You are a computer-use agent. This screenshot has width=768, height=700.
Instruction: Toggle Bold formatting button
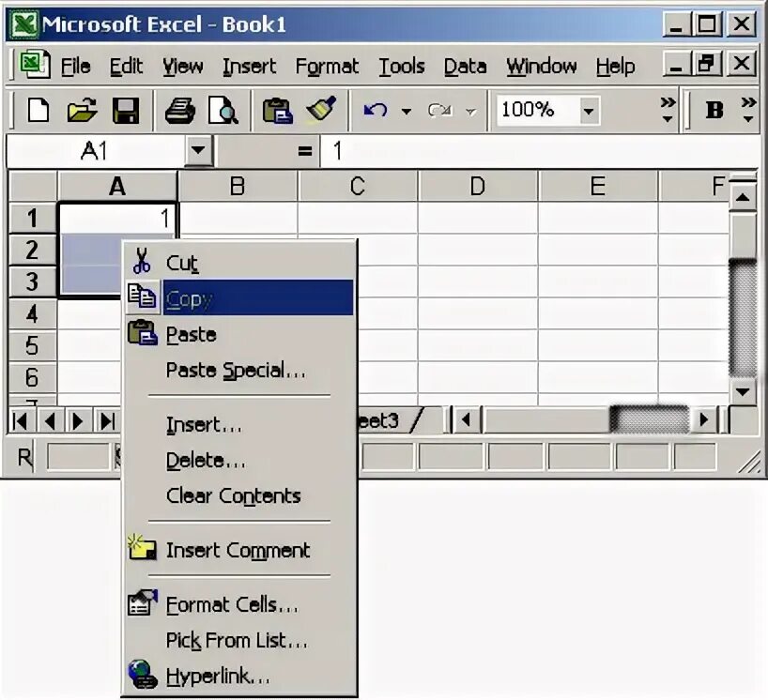[714, 110]
